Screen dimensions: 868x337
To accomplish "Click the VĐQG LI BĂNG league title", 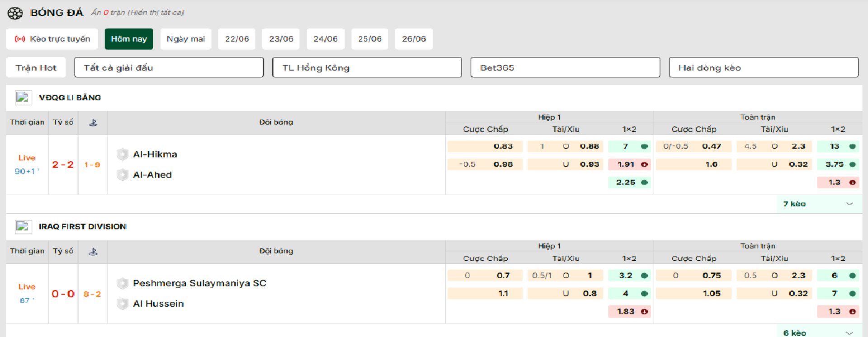I will pyautogui.click(x=70, y=98).
